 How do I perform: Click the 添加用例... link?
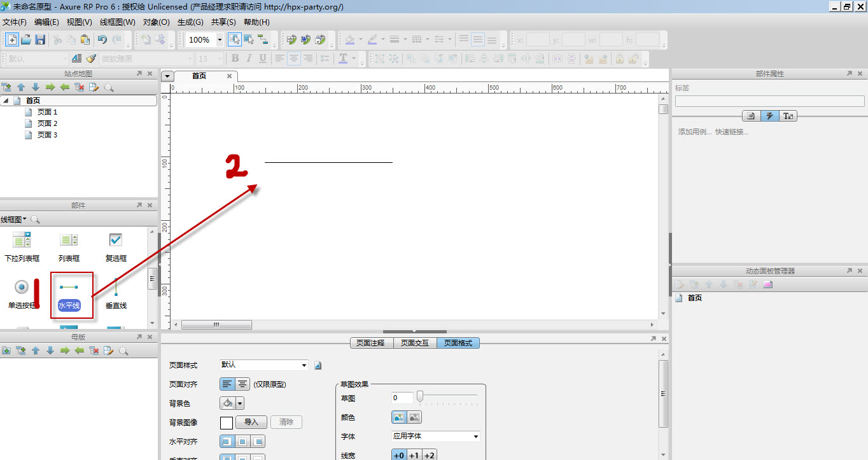[x=695, y=132]
